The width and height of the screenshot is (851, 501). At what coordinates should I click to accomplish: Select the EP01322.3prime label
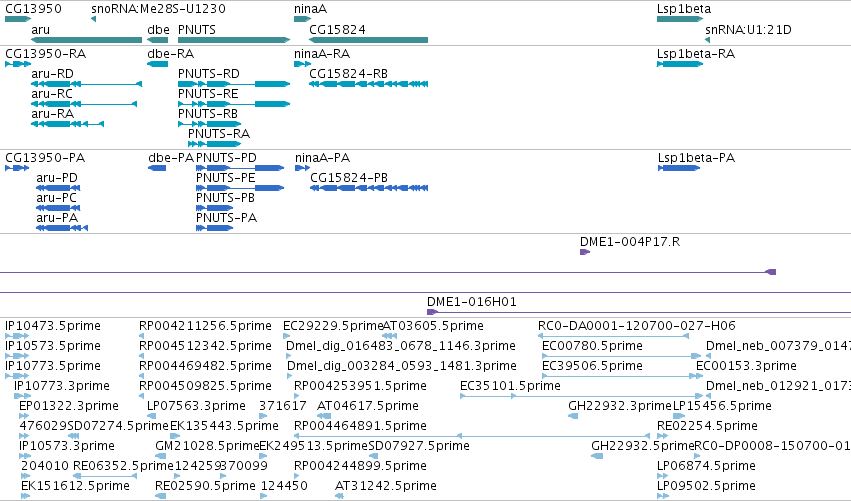point(69,406)
